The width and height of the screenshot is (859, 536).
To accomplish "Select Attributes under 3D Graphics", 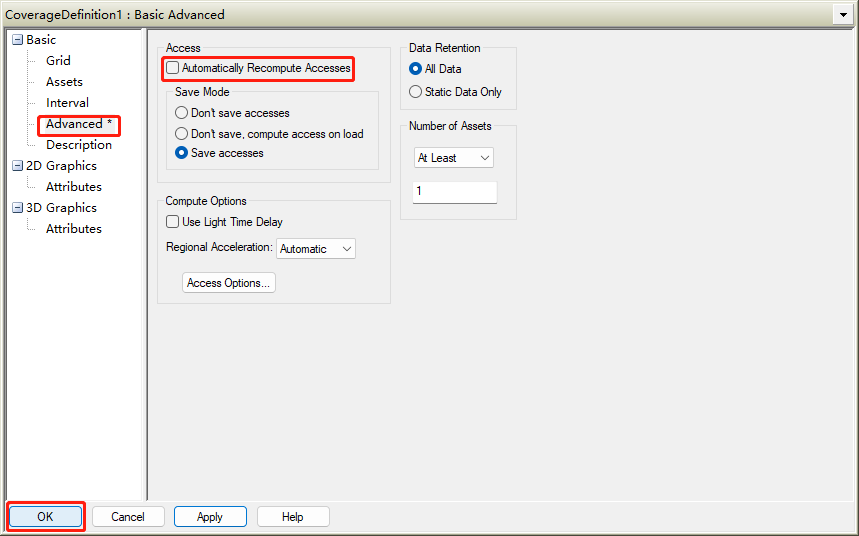I will 73,229.
